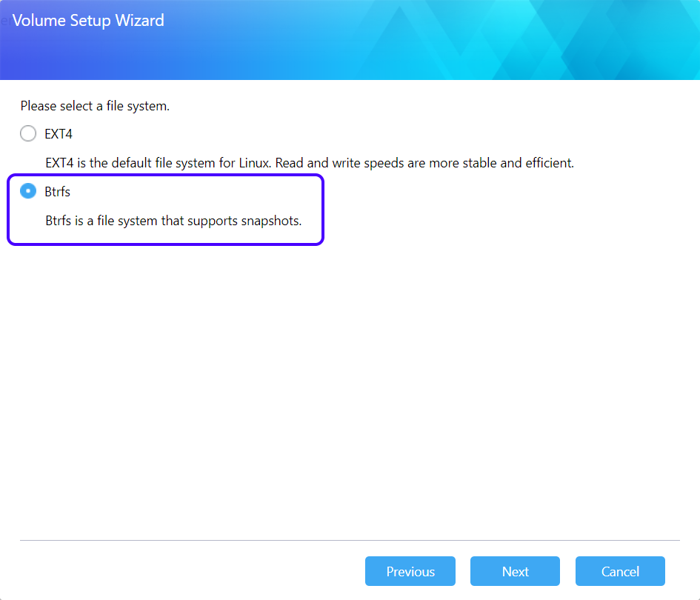Select the EXT4 radio button
This screenshot has width=700, height=600.
pyautogui.click(x=28, y=134)
